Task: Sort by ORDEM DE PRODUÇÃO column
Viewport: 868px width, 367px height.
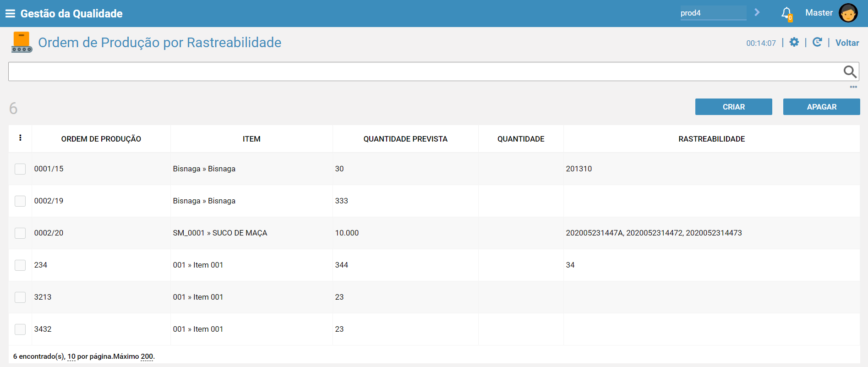Action: 101,139
